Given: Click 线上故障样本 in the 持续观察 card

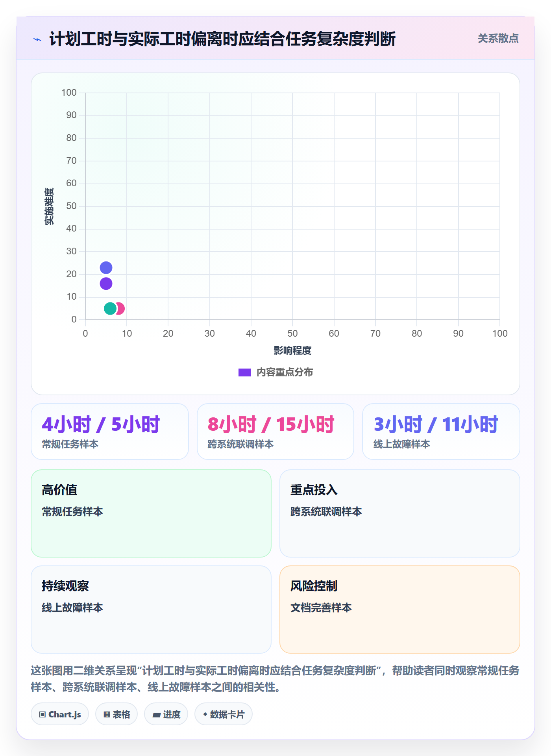Looking at the screenshot, I should point(72,608).
